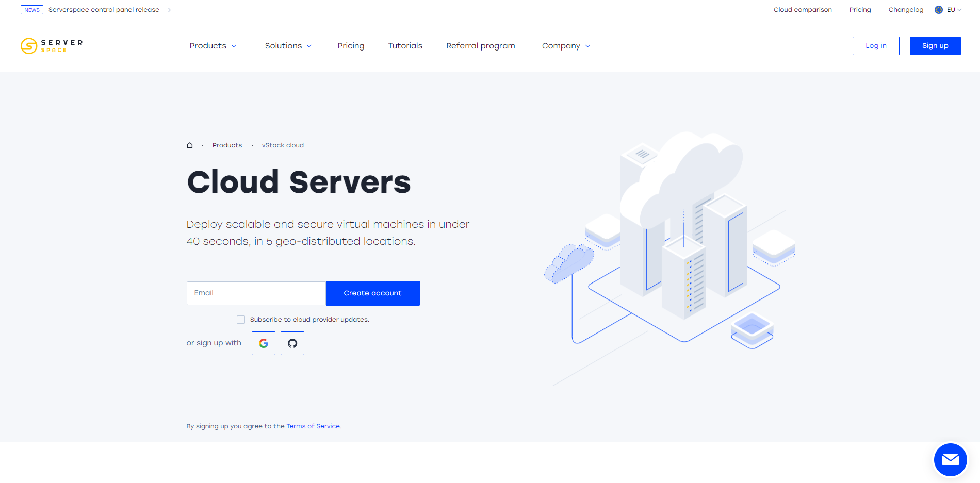Click the EU globe flag icon
Image resolution: width=980 pixels, height=483 pixels.
pyautogui.click(x=939, y=10)
